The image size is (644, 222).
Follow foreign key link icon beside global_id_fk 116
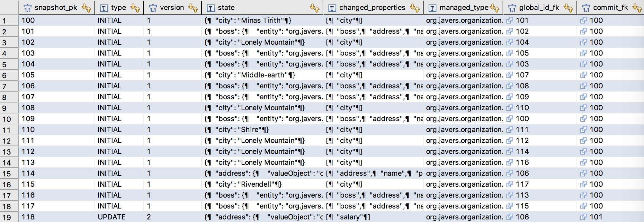tap(510, 163)
